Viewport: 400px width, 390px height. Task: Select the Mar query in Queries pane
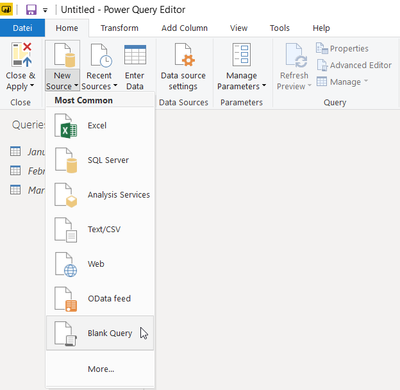tap(27, 190)
